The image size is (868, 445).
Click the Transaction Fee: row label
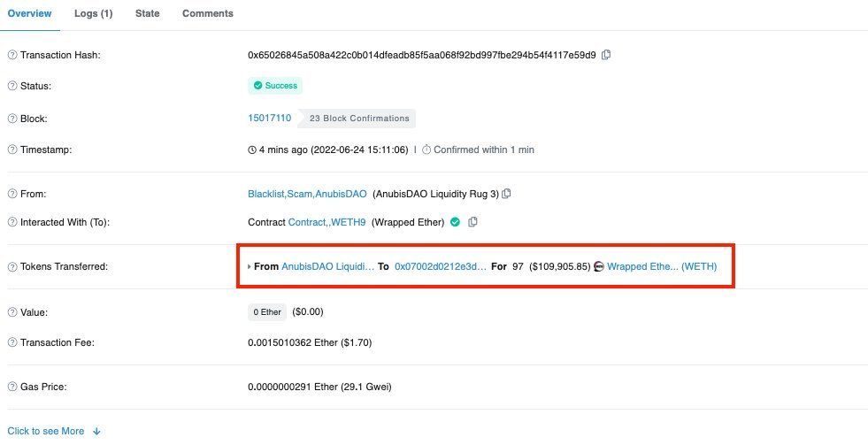click(58, 342)
